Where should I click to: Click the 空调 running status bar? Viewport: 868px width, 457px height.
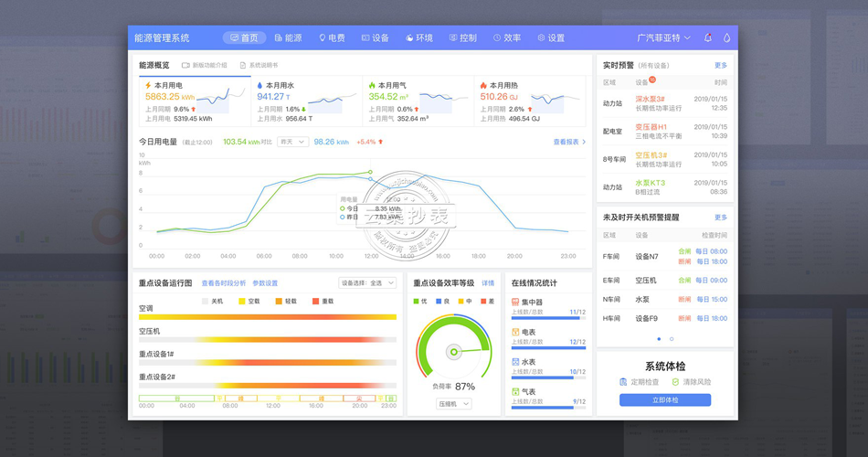tap(268, 317)
